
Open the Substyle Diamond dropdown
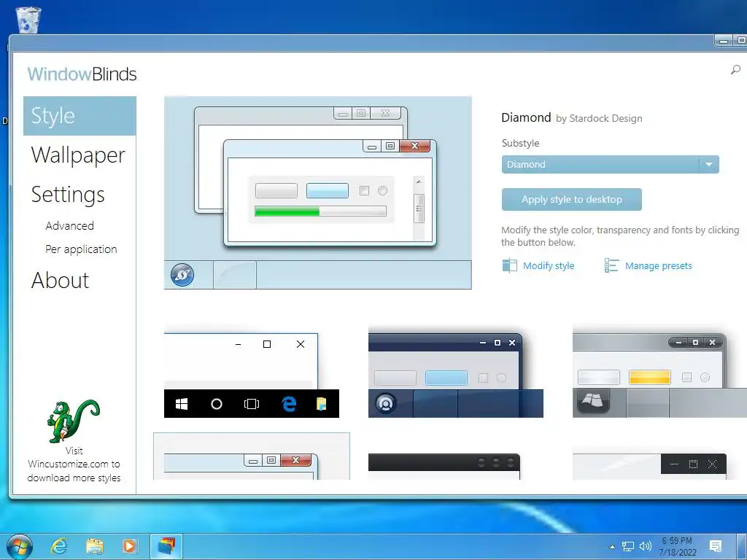610,164
